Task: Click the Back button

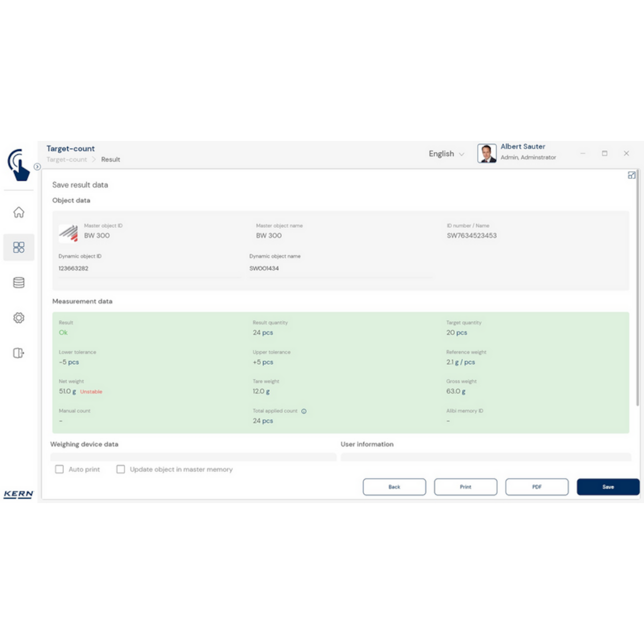Action: coord(394,487)
